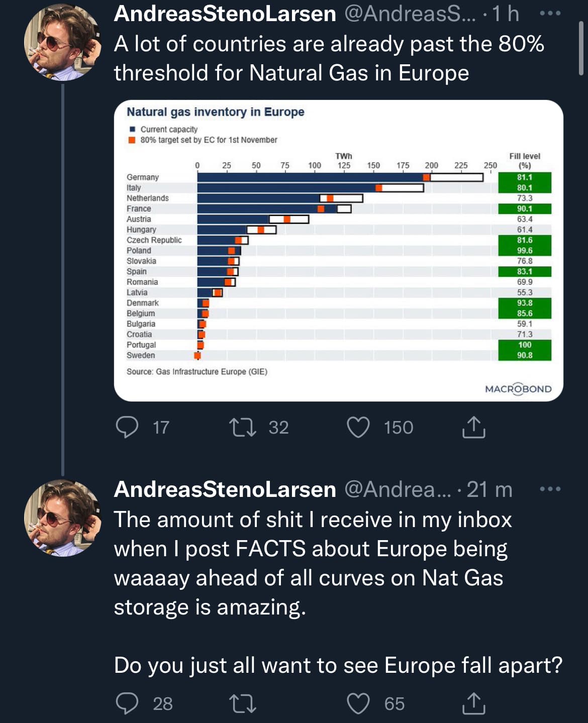This screenshot has height=723, width=588.
Task: Enlarge the Natural gas inventory chart image
Action: coord(338,250)
